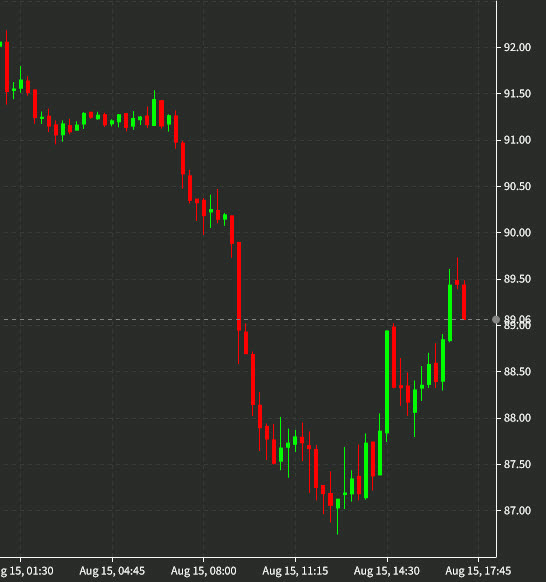The height and width of the screenshot is (582, 546).
Task: Click the 91.50 price axis label
Action: [x=517, y=94]
